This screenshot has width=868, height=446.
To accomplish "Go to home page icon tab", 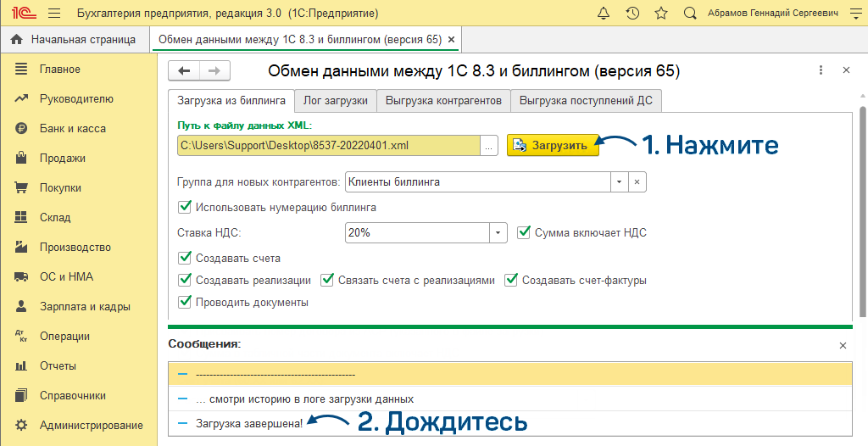I will click(x=17, y=39).
